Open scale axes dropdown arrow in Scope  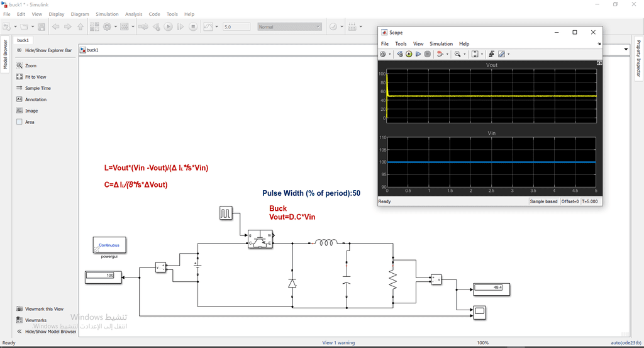click(482, 54)
